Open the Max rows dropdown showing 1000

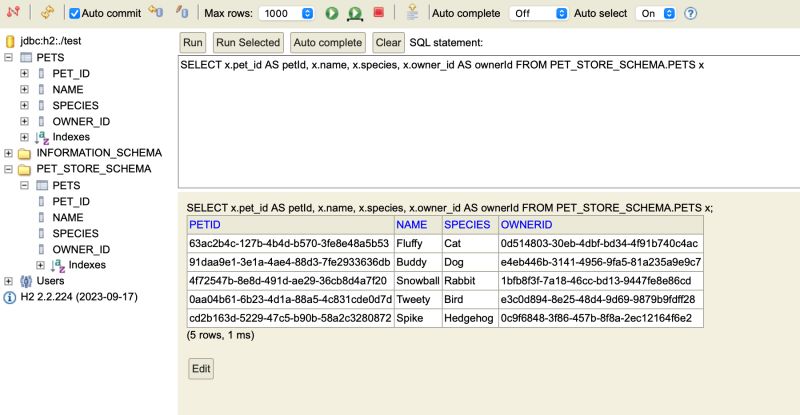tap(286, 13)
